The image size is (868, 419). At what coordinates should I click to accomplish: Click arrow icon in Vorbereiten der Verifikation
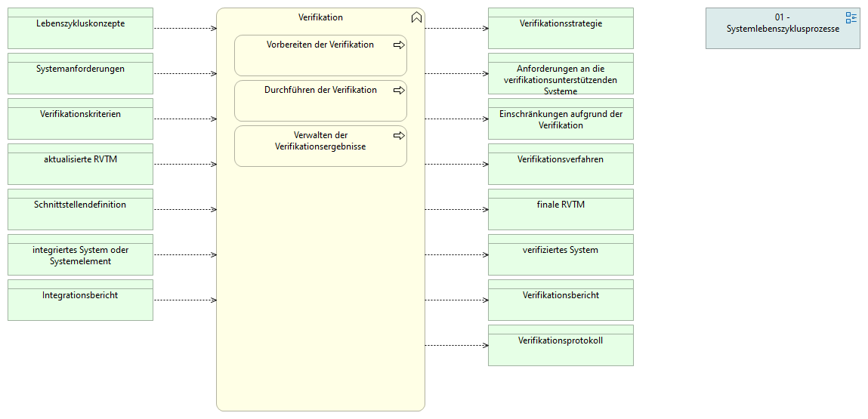tap(399, 45)
